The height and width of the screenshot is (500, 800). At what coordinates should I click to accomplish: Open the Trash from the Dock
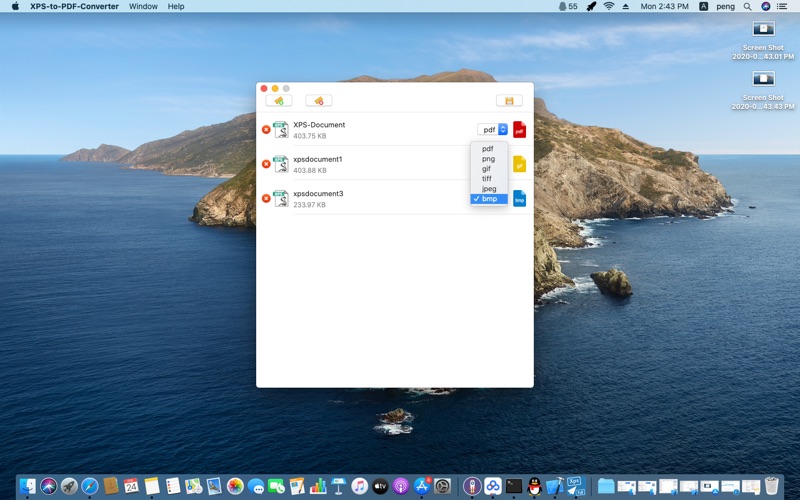[772, 486]
